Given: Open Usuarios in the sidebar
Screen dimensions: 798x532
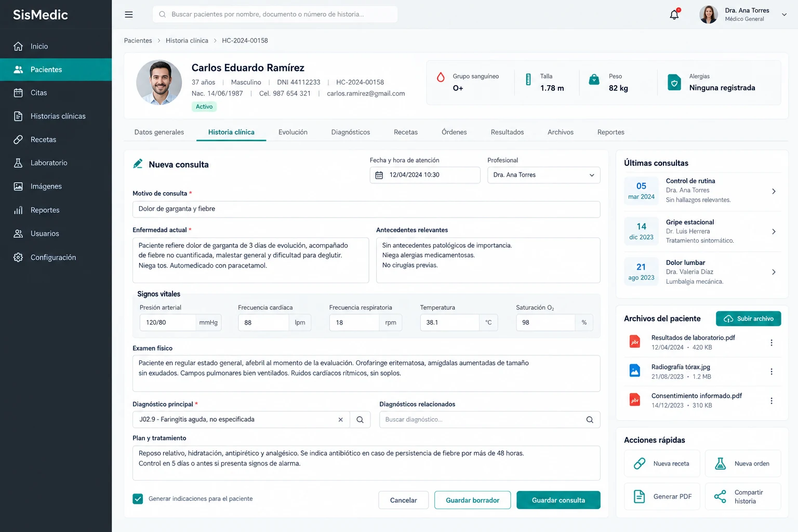Looking at the screenshot, I should [x=56, y=233].
